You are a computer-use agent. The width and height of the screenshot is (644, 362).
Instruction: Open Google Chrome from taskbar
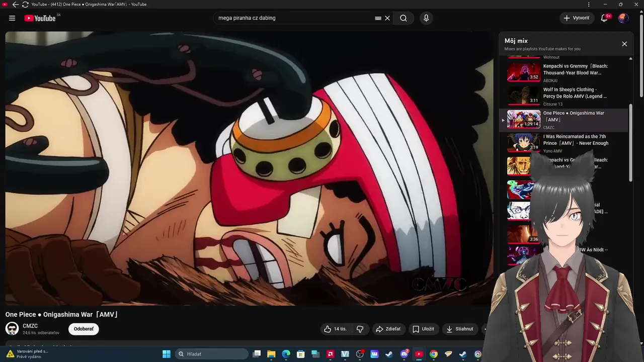point(434,354)
